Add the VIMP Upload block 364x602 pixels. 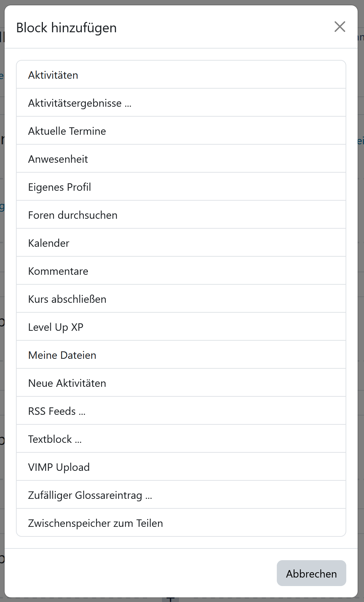pos(59,467)
